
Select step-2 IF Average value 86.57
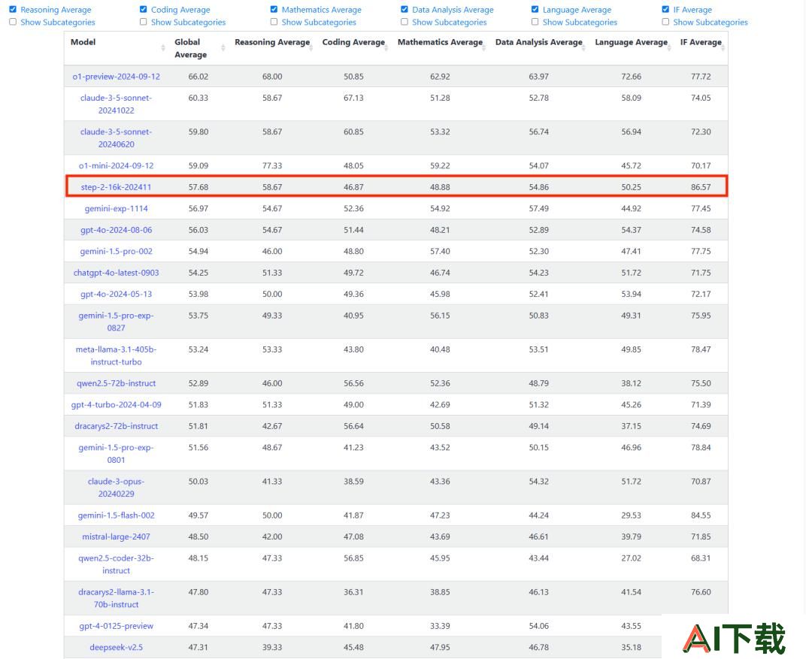pos(701,187)
